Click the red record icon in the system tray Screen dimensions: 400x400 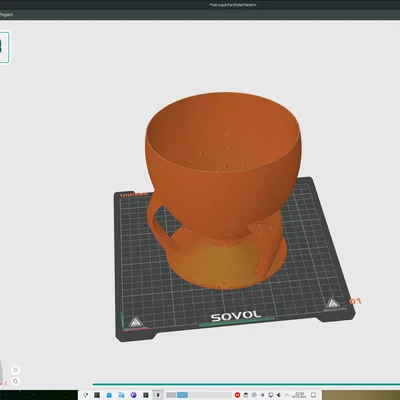coord(237,395)
